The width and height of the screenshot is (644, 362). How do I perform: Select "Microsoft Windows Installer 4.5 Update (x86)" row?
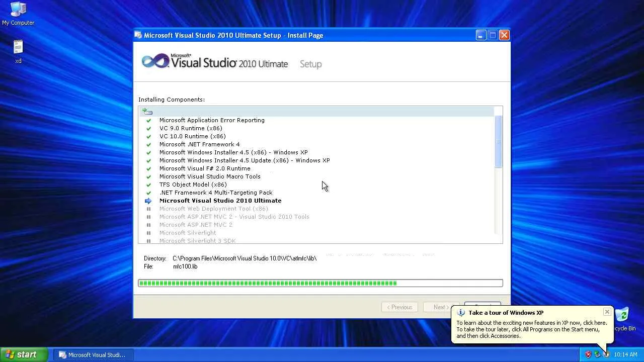point(245,161)
